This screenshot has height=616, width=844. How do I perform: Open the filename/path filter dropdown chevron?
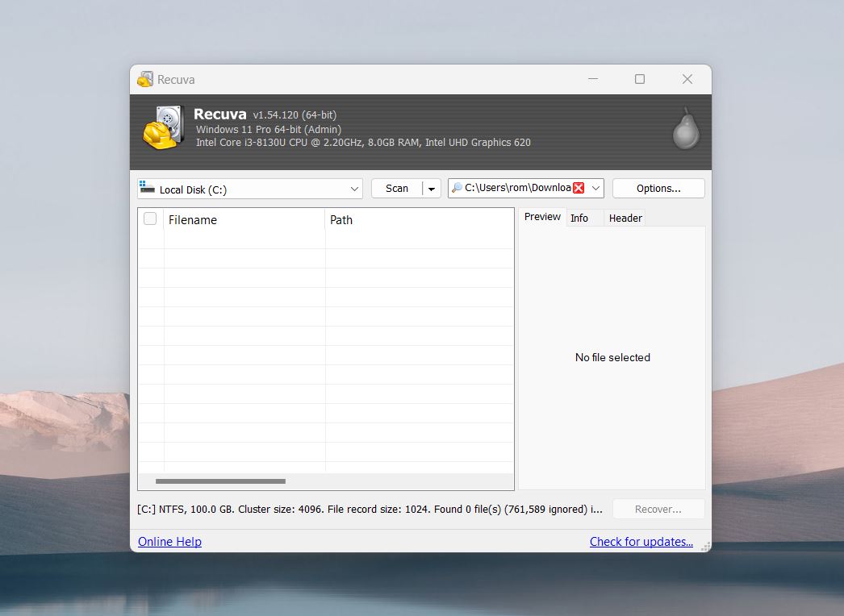tap(595, 189)
